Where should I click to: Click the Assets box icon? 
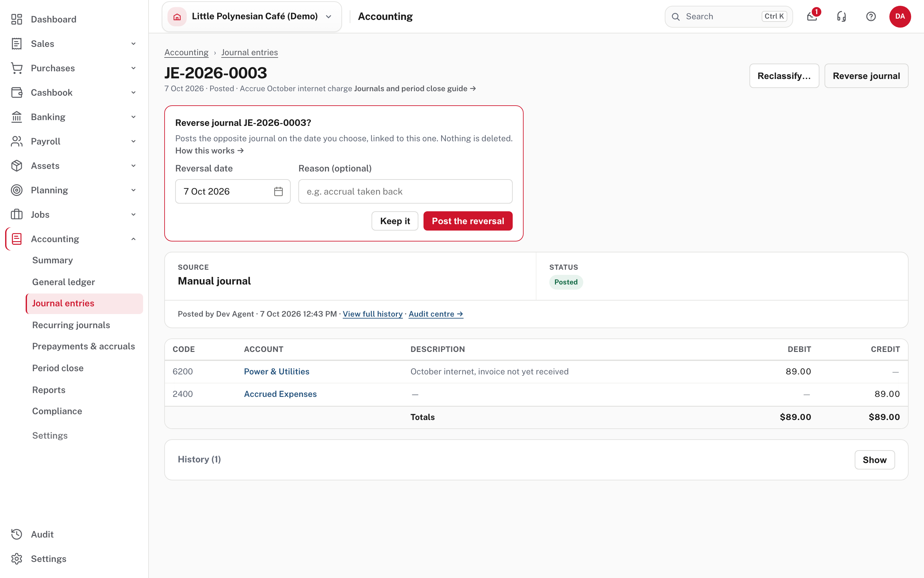[x=16, y=166]
